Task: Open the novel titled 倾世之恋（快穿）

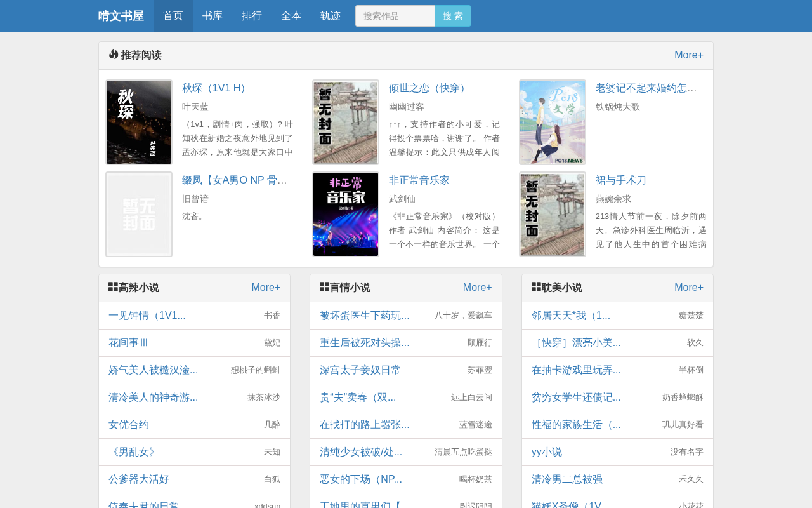Action: pyautogui.click(x=429, y=88)
